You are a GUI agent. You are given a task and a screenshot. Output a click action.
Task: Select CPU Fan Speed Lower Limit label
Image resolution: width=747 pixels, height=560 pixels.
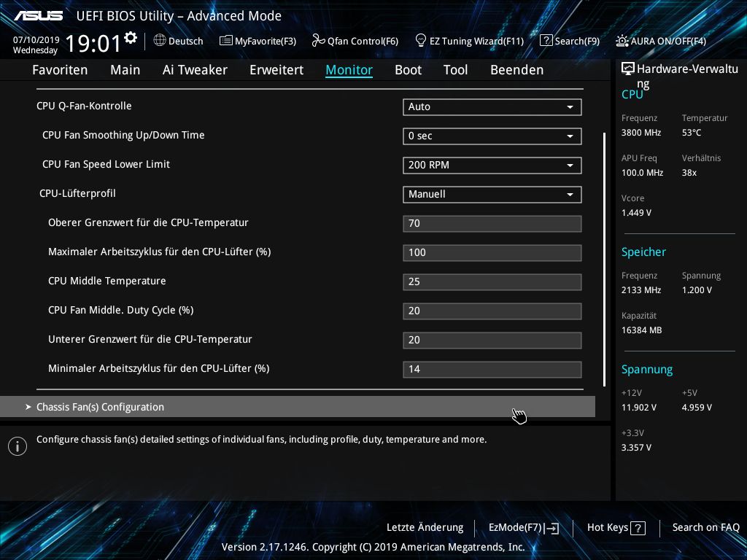(106, 164)
